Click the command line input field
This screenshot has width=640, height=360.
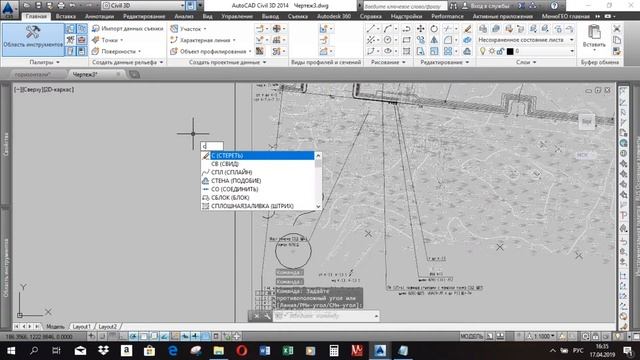pos(326,316)
